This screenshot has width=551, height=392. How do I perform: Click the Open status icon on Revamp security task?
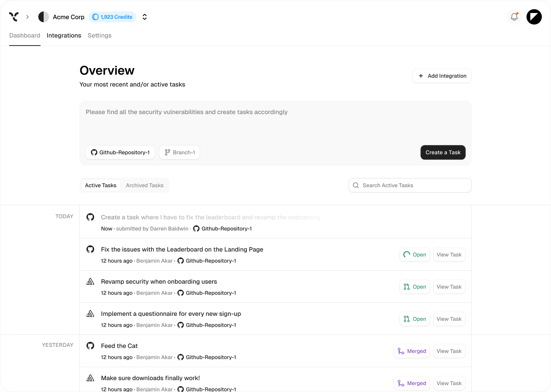[406, 287]
